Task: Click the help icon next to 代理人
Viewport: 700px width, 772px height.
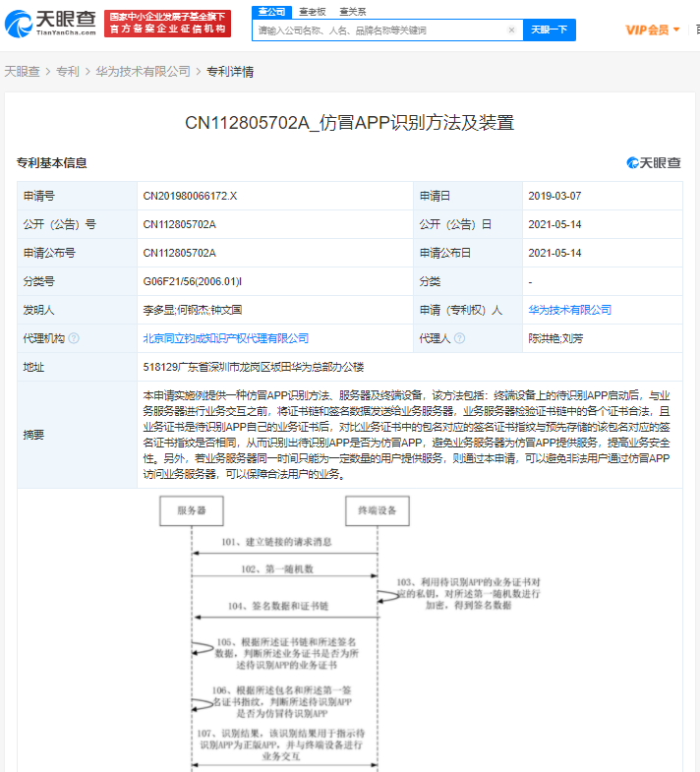Action: point(459,338)
